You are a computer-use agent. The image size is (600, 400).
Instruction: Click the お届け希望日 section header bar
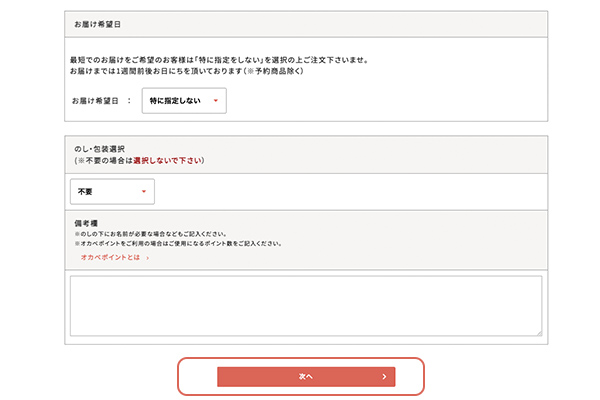pyautogui.click(x=305, y=24)
